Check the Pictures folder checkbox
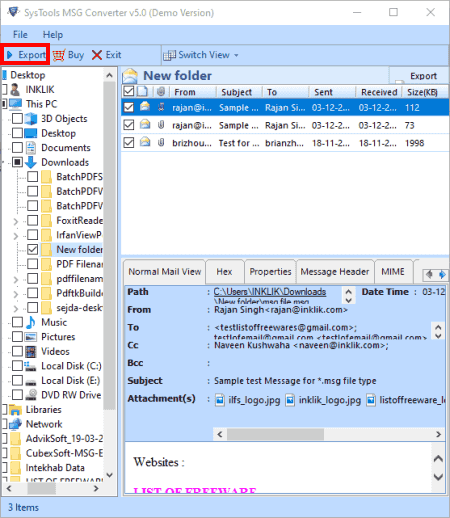The height and width of the screenshot is (518, 450). pyautogui.click(x=17, y=337)
